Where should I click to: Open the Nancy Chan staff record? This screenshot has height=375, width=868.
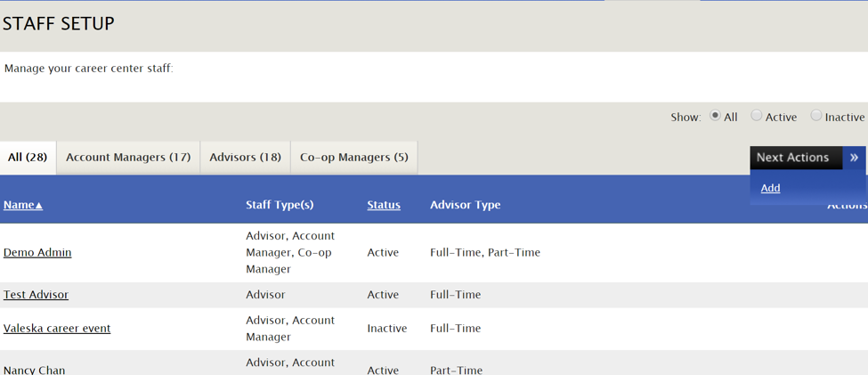coord(35,370)
